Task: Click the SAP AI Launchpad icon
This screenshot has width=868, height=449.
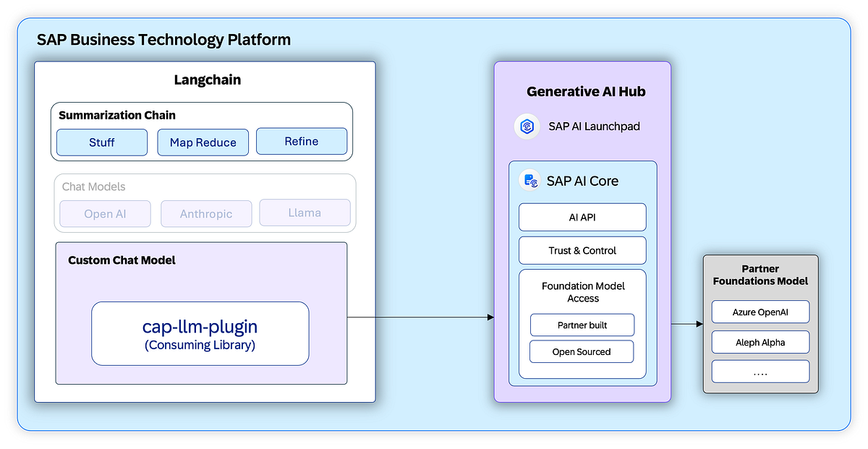Action: (x=527, y=127)
